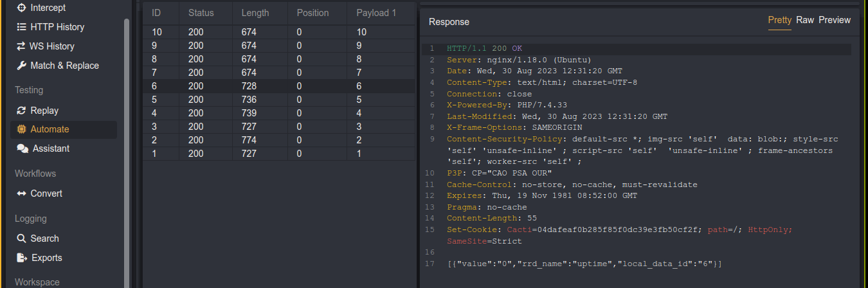Sort results by the Status column
This screenshot has width=868, height=288.
coord(201,13)
